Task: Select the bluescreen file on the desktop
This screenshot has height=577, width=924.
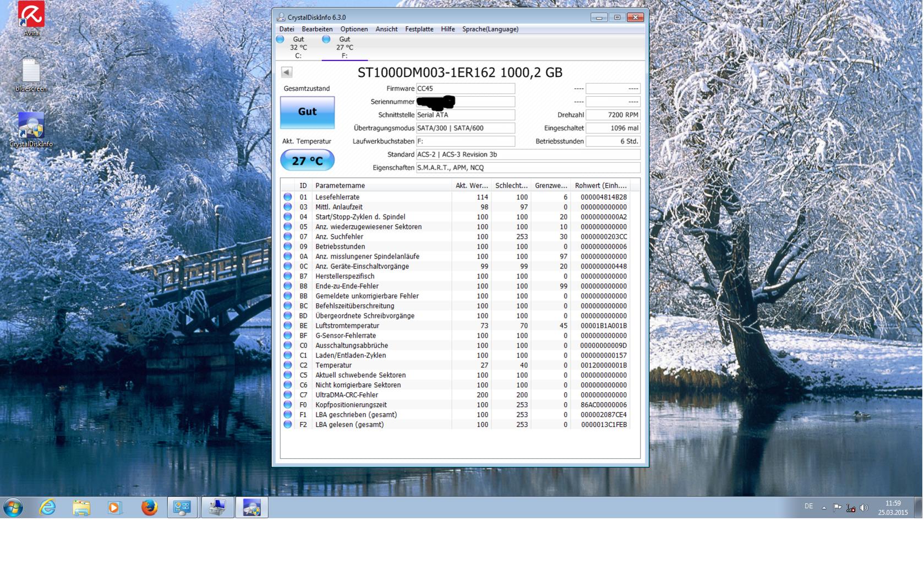Action: 31,75
